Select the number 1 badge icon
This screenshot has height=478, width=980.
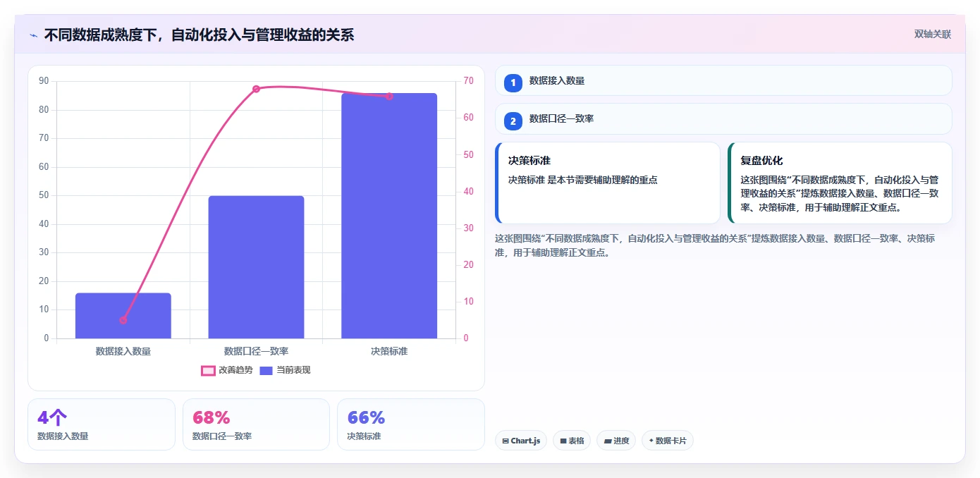[513, 82]
